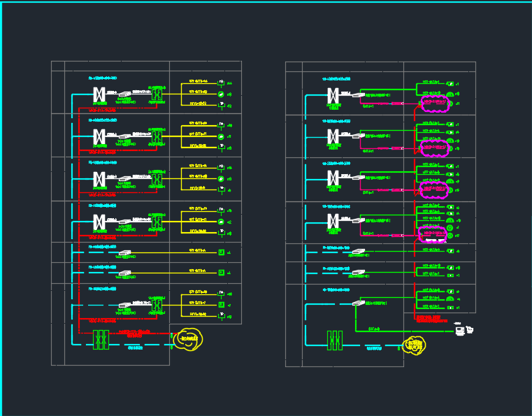532x416 pixels.
Task: Pick the white cabinet symbol in the right diagram's fourth row
Action: click(333, 221)
